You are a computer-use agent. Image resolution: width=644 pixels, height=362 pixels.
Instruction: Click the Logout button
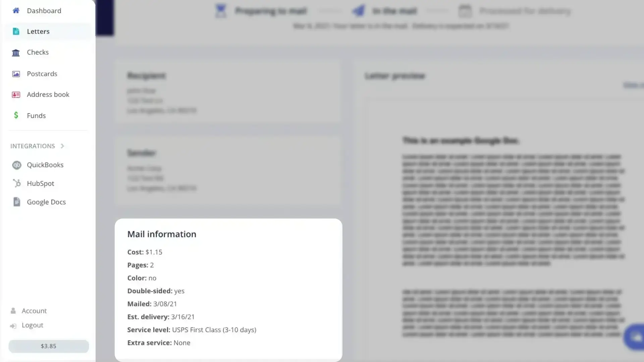coord(32,325)
